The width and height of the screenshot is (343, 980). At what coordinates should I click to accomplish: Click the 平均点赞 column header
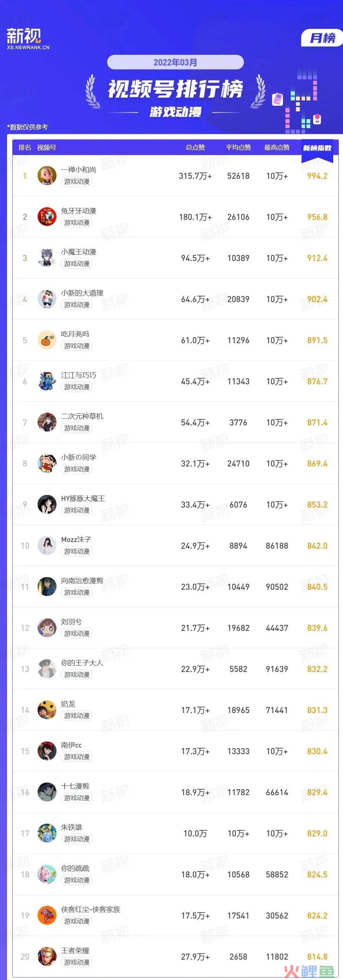[238, 148]
